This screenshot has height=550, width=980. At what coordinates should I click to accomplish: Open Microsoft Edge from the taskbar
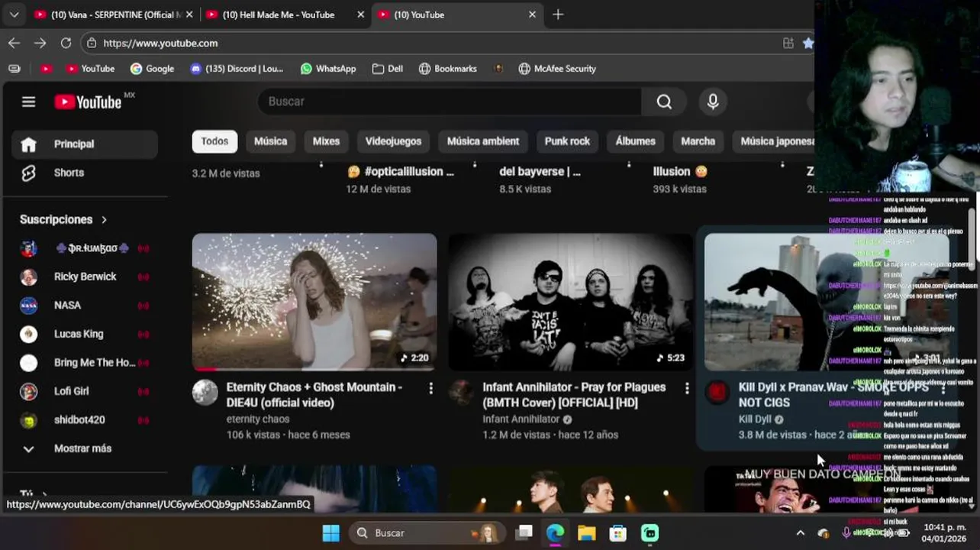[555, 532]
